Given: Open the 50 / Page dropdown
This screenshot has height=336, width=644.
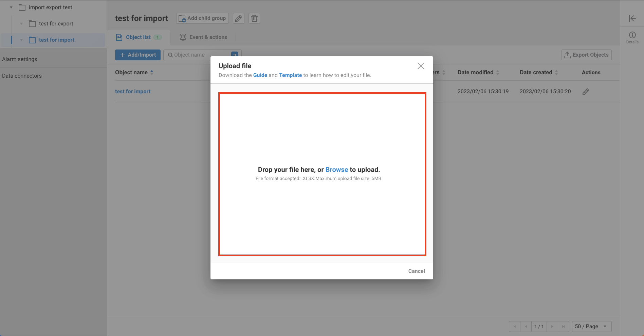Looking at the screenshot, I should pyautogui.click(x=591, y=327).
